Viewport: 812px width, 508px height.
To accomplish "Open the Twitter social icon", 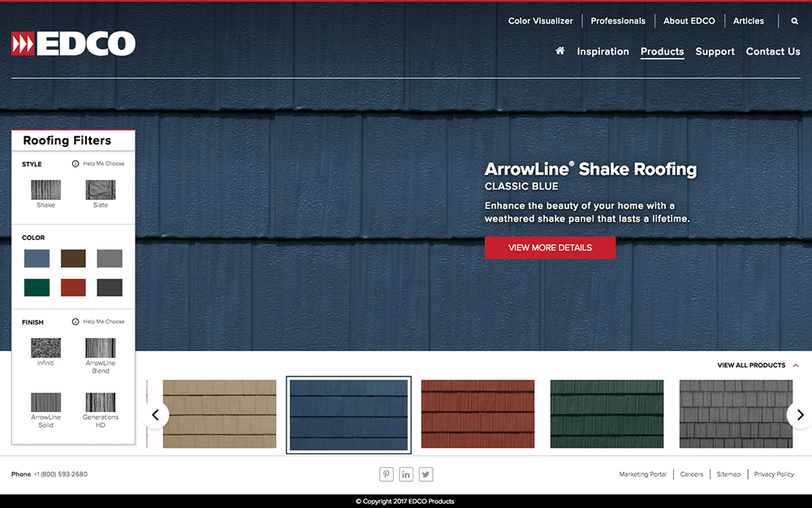I will (x=425, y=475).
